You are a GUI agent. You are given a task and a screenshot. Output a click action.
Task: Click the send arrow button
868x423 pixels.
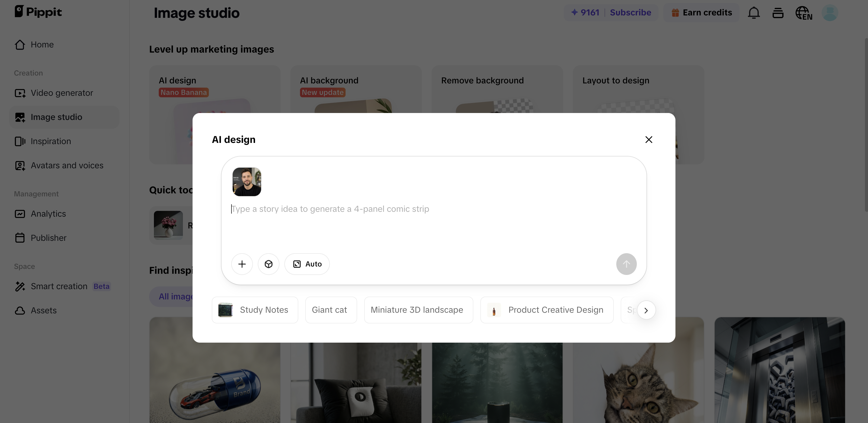(626, 264)
